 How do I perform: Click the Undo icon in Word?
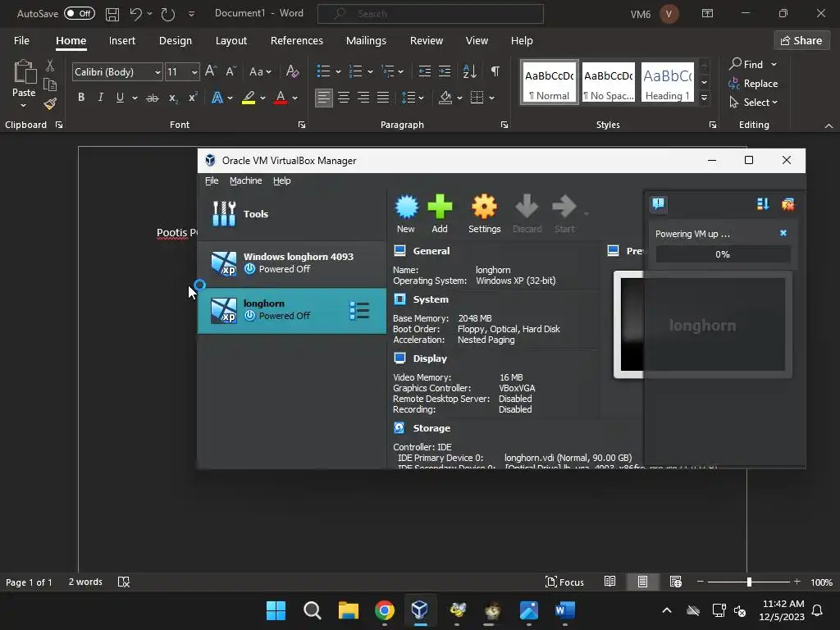tap(135, 14)
